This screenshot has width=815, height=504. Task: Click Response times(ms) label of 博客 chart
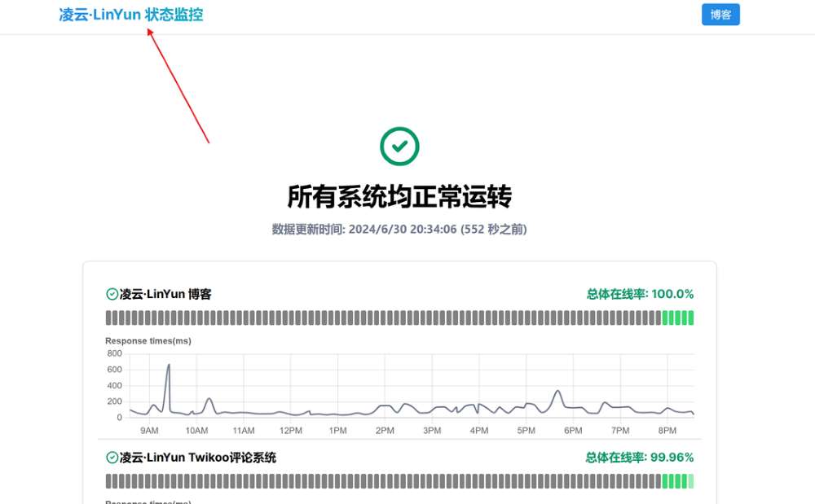tap(148, 340)
